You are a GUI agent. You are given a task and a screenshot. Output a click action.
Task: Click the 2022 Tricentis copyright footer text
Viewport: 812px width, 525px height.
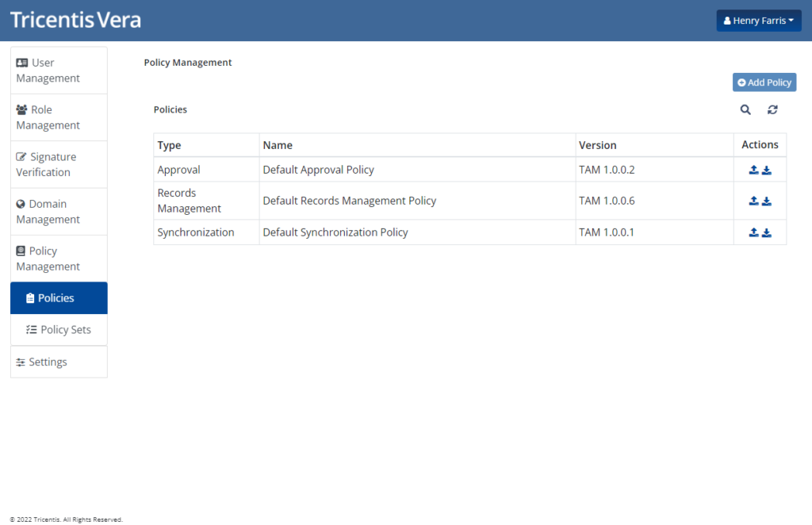click(x=67, y=519)
